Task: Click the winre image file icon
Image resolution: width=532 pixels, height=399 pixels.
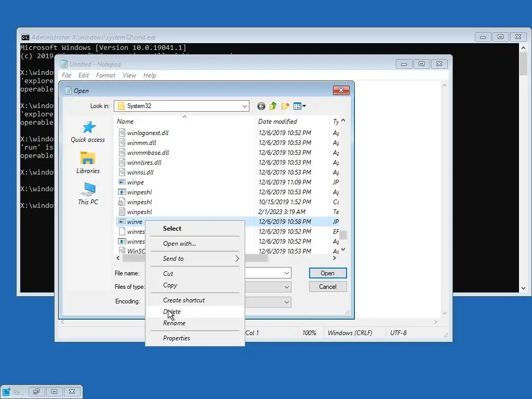Action: pos(122,221)
